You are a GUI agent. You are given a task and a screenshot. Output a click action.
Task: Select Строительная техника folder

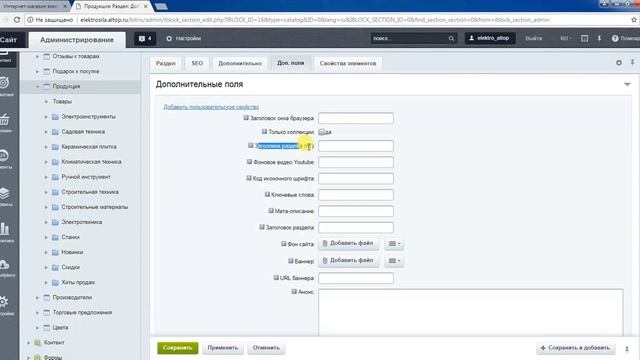coord(90,192)
